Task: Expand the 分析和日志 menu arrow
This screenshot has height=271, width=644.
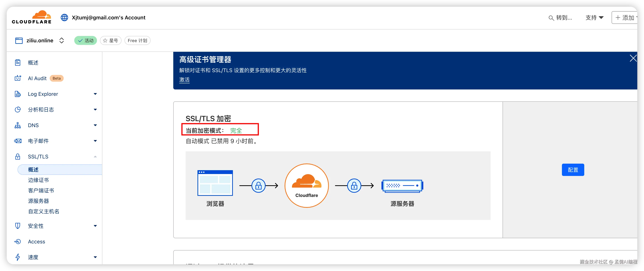Action: pos(95,110)
